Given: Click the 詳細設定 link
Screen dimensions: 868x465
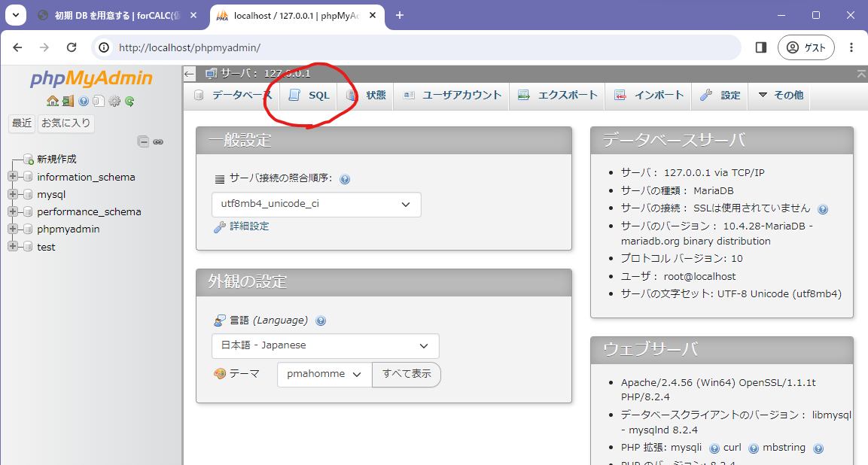Looking at the screenshot, I should point(248,226).
